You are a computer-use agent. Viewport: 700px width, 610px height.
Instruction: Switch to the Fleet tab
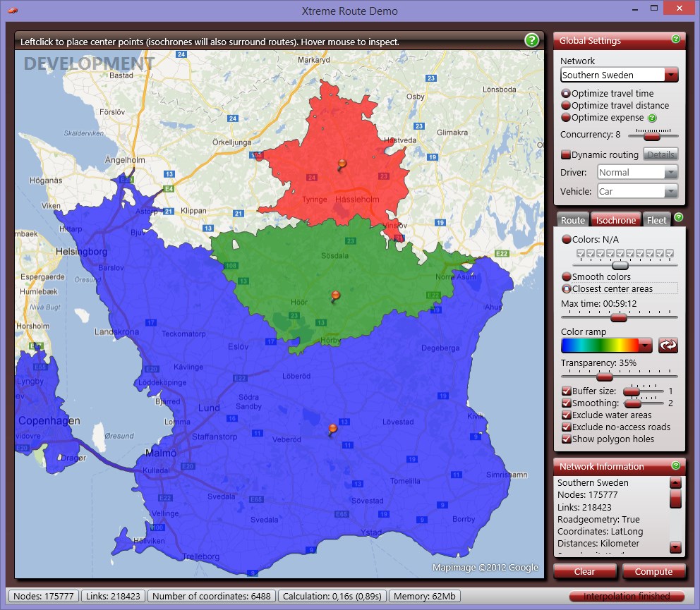656,220
